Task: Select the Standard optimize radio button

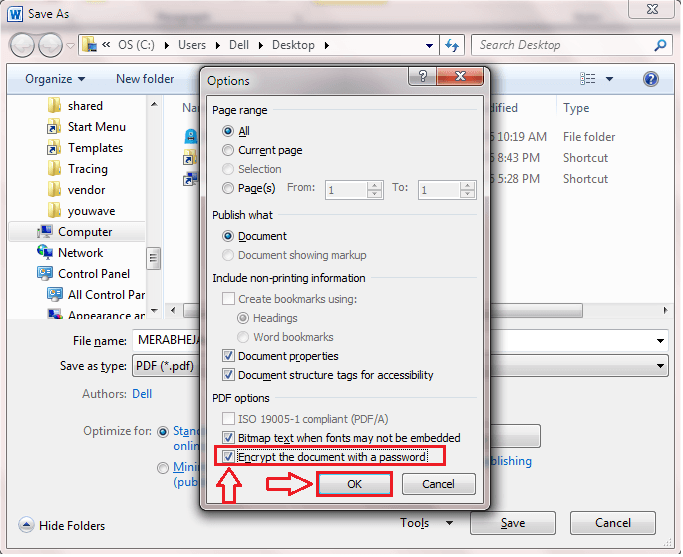Action: 163,432
